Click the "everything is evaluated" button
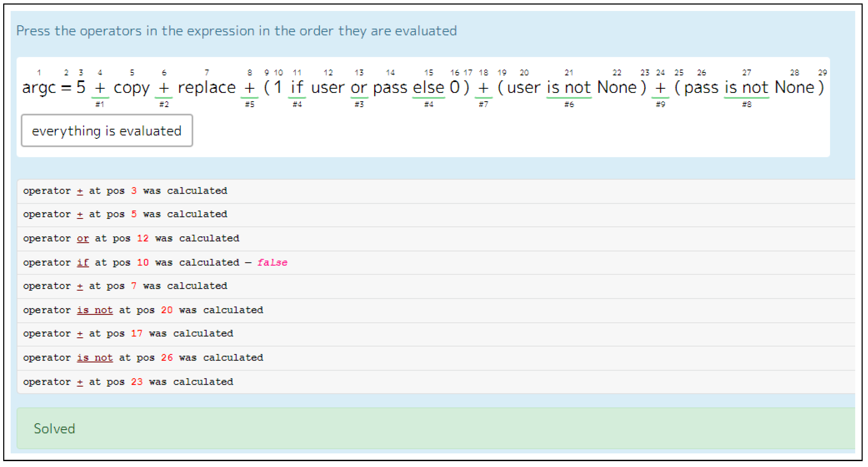This screenshot has width=868, height=467. [107, 131]
